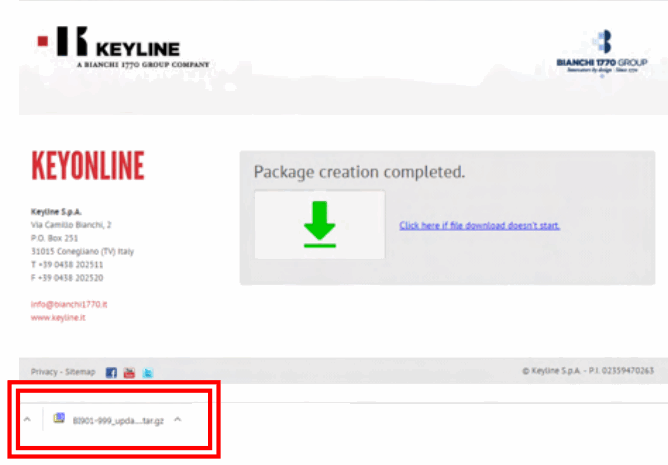Select the copyright Keyline S.p.A. P.I. text

coord(588,371)
